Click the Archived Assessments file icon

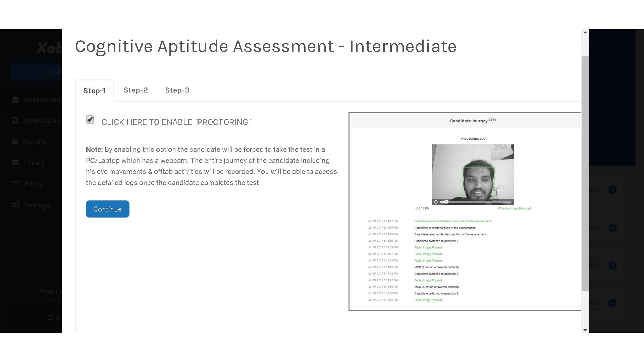(x=15, y=121)
